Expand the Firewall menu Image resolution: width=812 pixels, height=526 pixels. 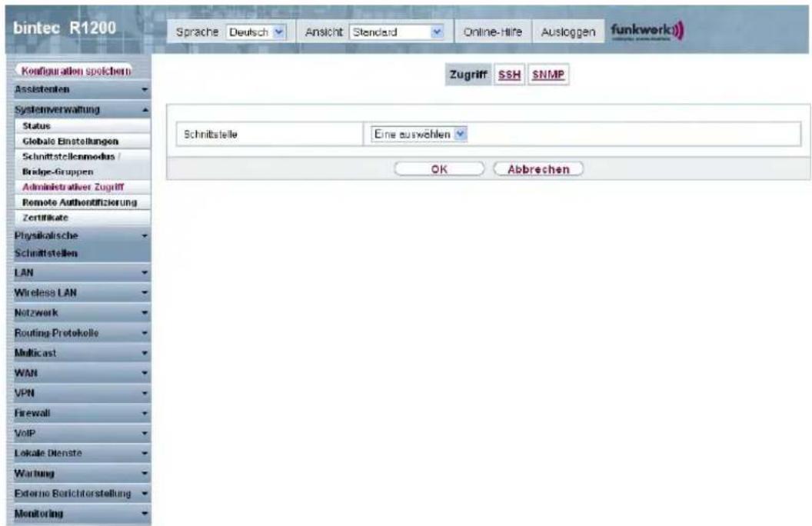(x=82, y=413)
